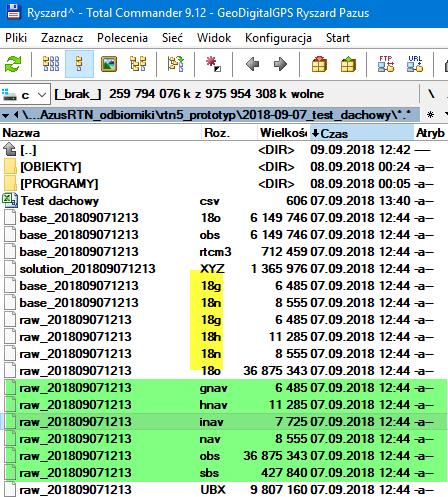
Task: Select the full details view icon
Action: click(79, 64)
